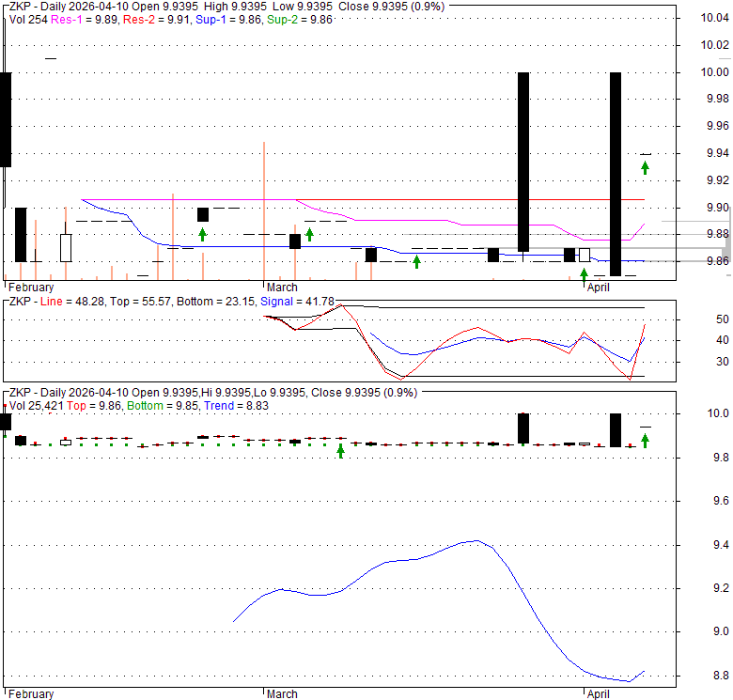Click the green arrow at far right of the bottom chart
This screenshot has width=733, height=700.
(646, 440)
